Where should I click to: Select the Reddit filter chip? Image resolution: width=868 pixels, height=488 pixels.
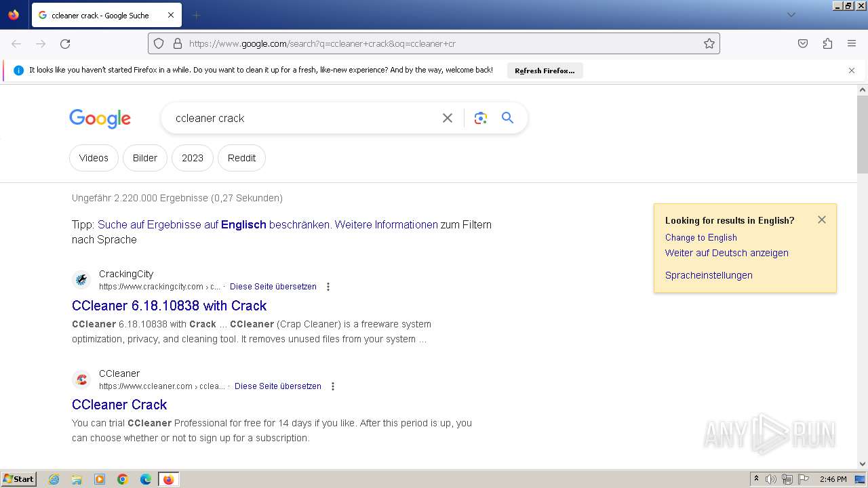coord(242,158)
